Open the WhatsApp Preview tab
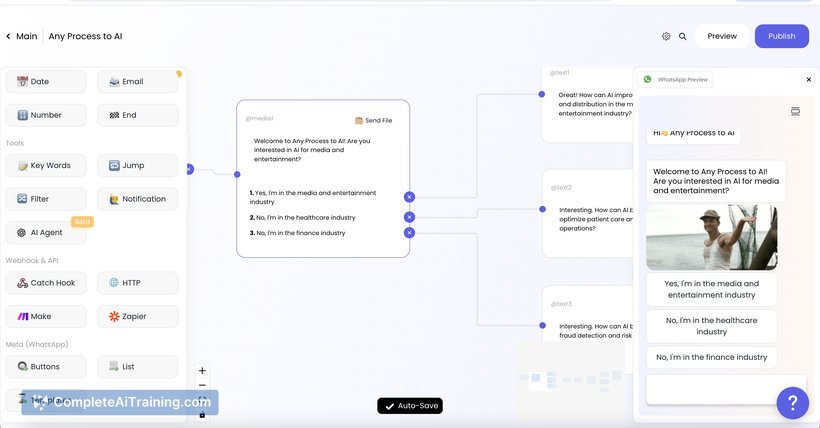 point(675,80)
